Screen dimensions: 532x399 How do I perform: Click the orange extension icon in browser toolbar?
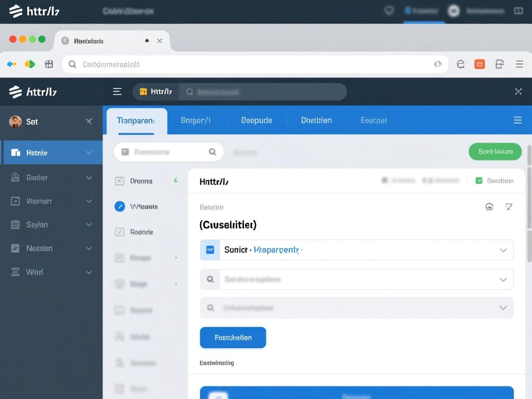pos(480,64)
